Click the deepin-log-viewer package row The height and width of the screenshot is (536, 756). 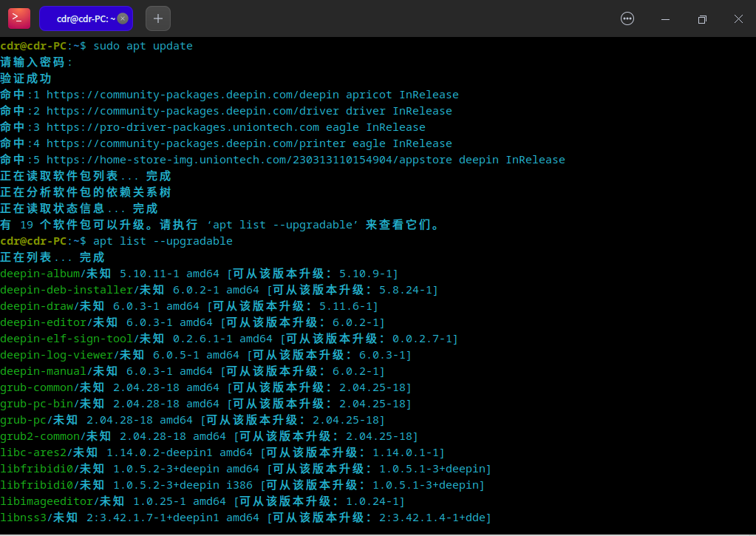(x=206, y=355)
